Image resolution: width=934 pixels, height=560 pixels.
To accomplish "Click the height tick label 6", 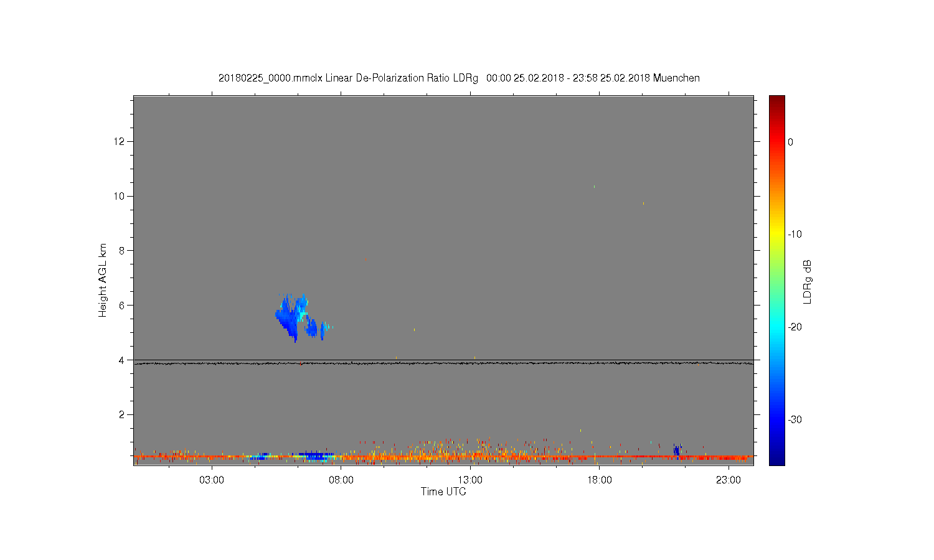I will (x=122, y=305).
